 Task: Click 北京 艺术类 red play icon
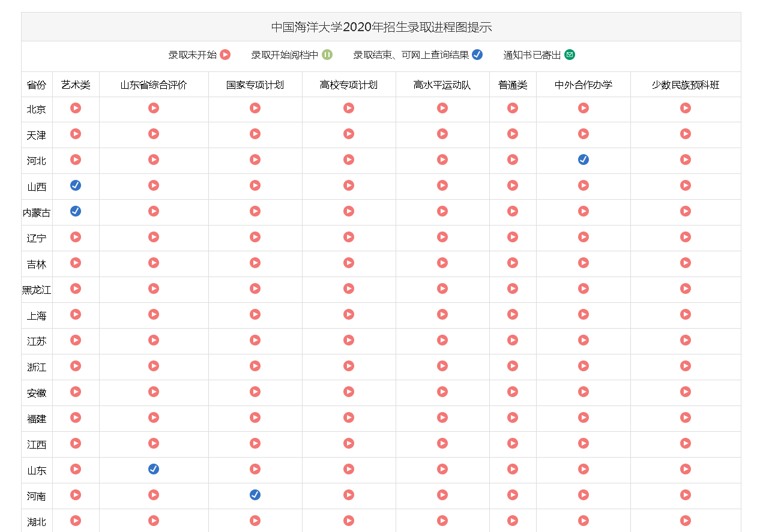tap(76, 108)
